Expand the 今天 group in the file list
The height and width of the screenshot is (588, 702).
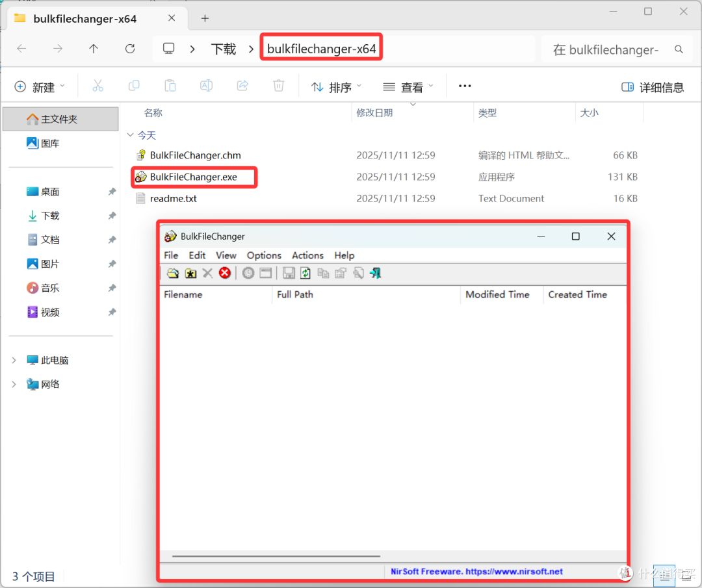click(131, 135)
